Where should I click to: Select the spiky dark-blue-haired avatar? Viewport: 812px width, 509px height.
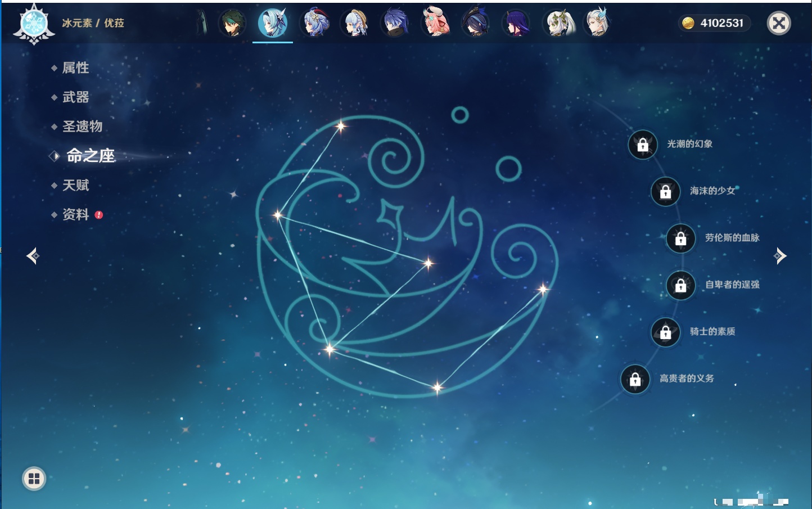(x=395, y=23)
